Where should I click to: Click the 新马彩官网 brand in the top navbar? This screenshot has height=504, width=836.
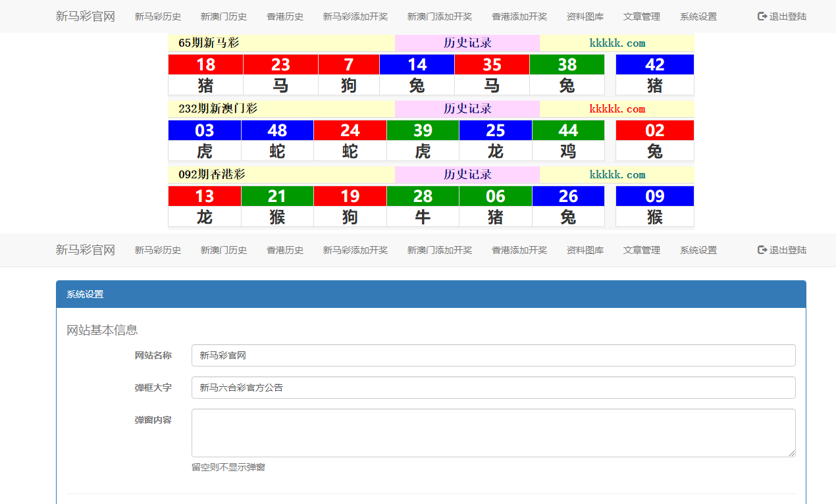pyautogui.click(x=85, y=16)
